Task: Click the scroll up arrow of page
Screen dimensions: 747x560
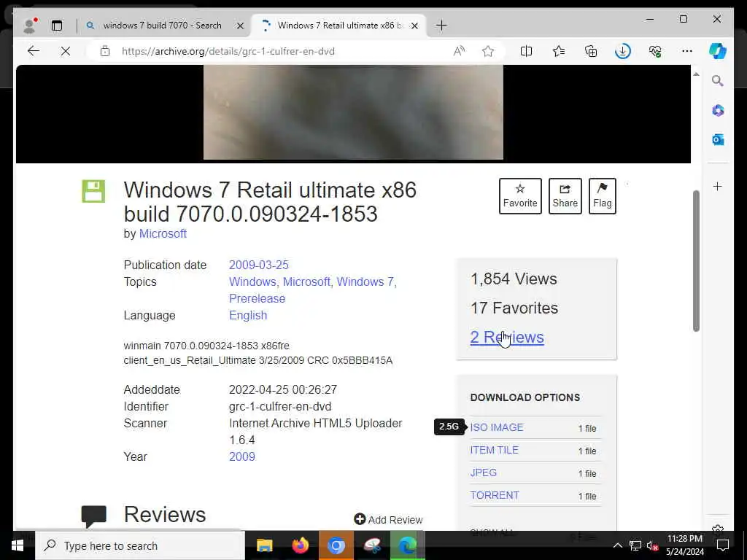Action: pos(696,74)
